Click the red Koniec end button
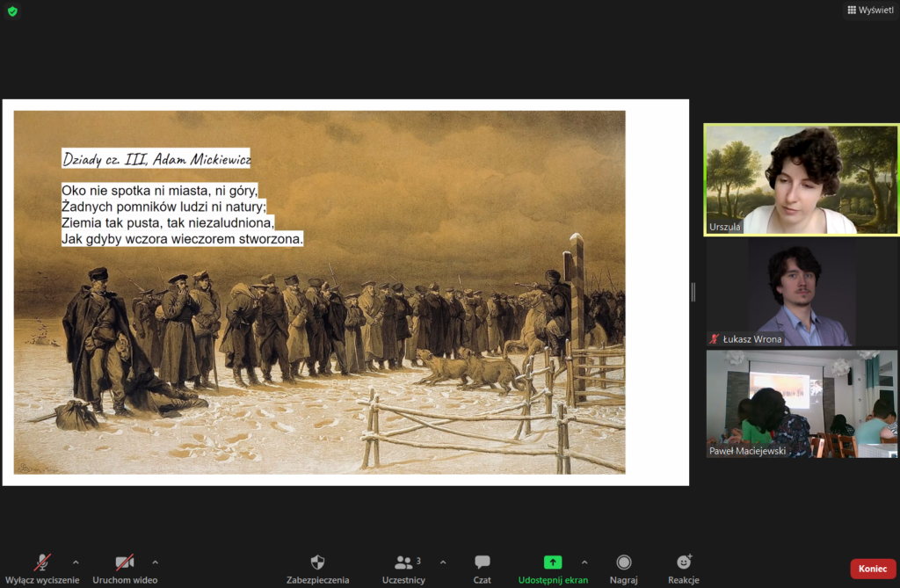 coord(872,569)
